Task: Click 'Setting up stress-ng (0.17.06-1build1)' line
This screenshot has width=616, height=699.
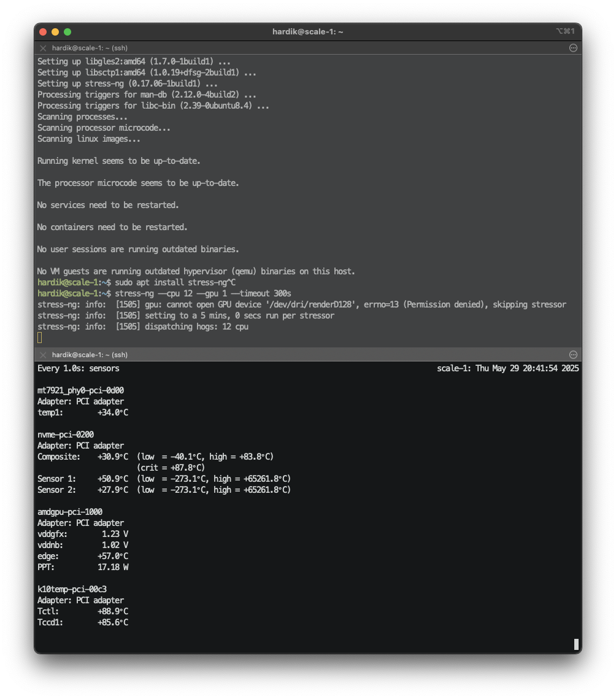Action: pyautogui.click(x=128, y=83)
